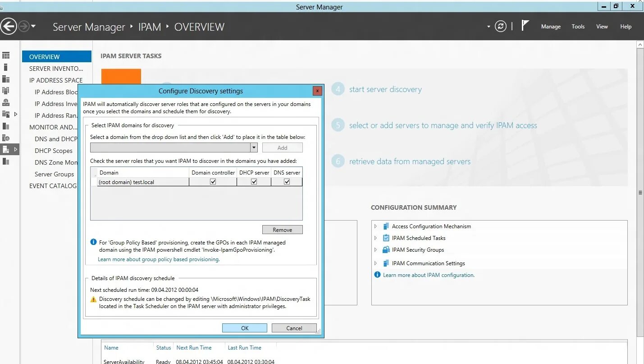Click start server discovery
This screenshot has height=364, width=644.
pos(385,89)
